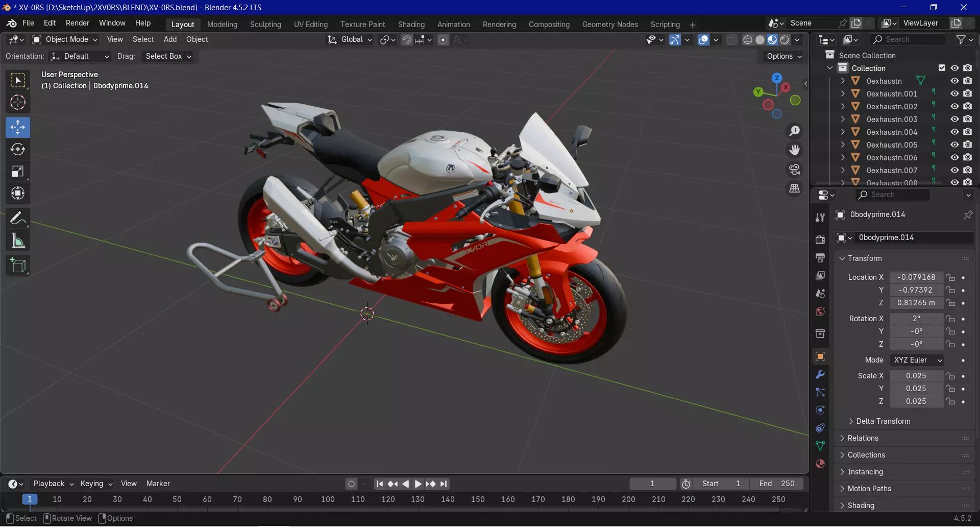Activate the Transform tool

(18, 193)
